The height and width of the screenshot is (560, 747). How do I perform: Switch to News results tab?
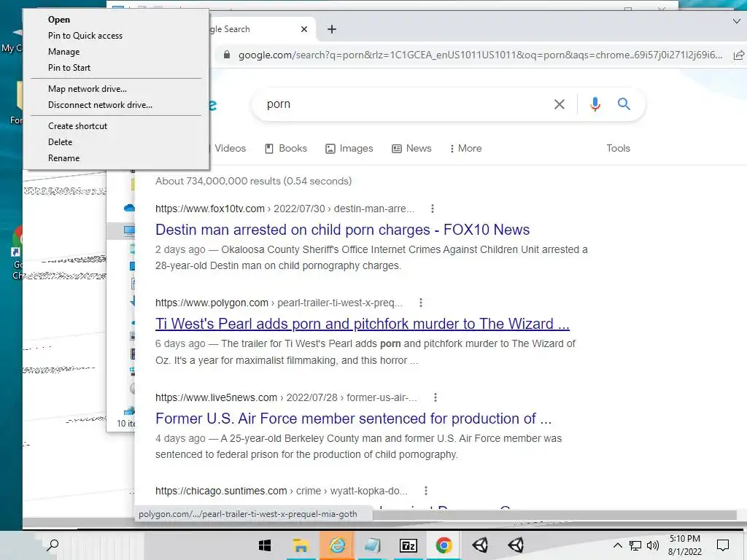[411, 149]
